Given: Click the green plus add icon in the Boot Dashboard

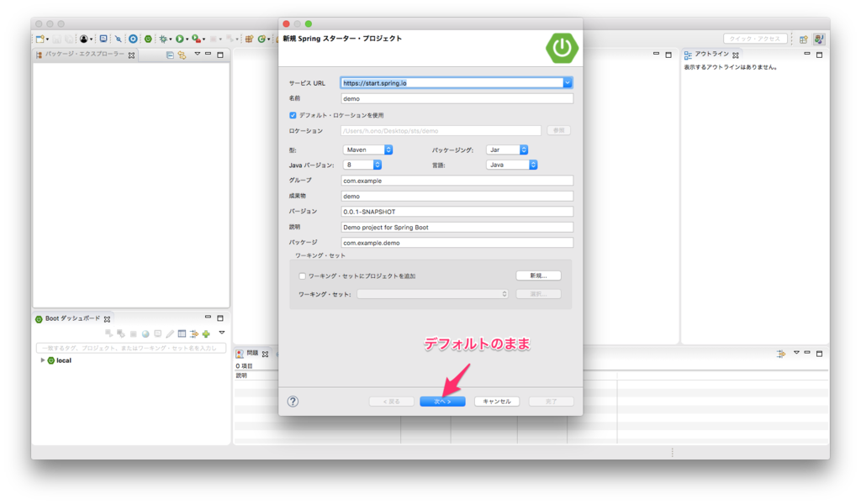Looking at the screenshot, I should (x=206, y=333).
